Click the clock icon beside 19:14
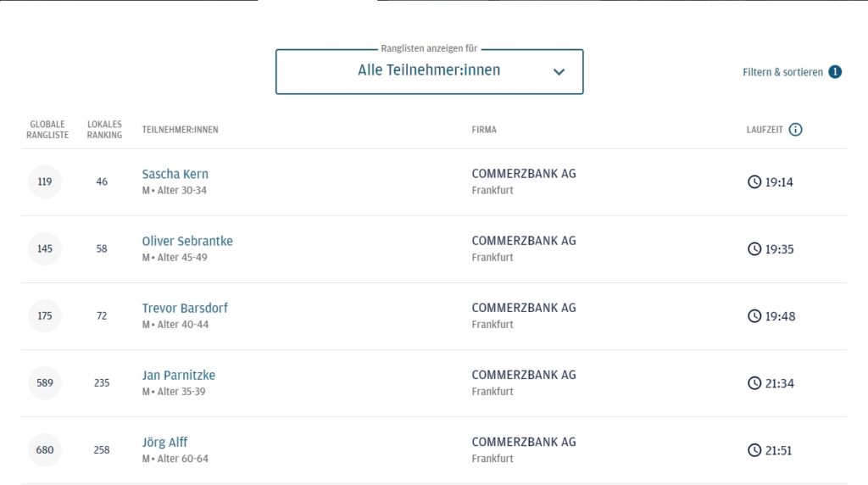 click(754, 181)
